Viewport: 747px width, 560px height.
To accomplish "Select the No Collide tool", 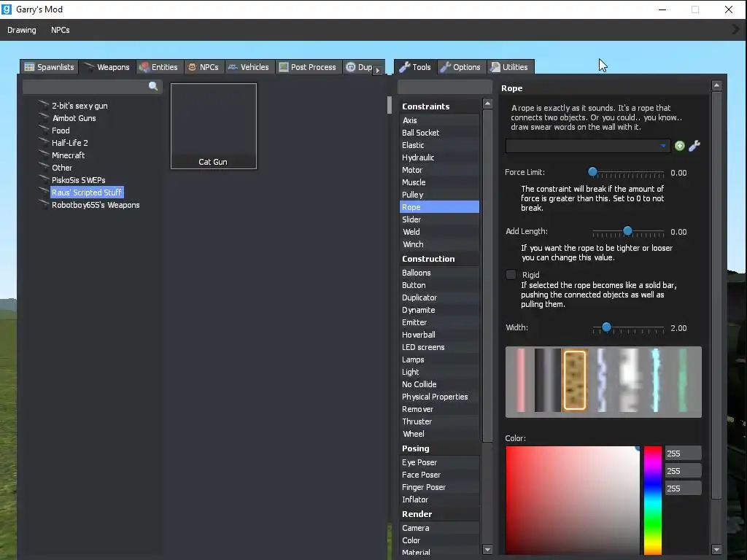I will 439,384.
